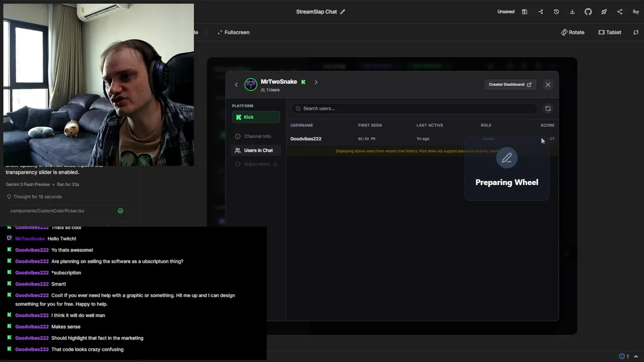Open the GitHub icon
Screen dimensions: 644x362
click(x=588, y=12)
